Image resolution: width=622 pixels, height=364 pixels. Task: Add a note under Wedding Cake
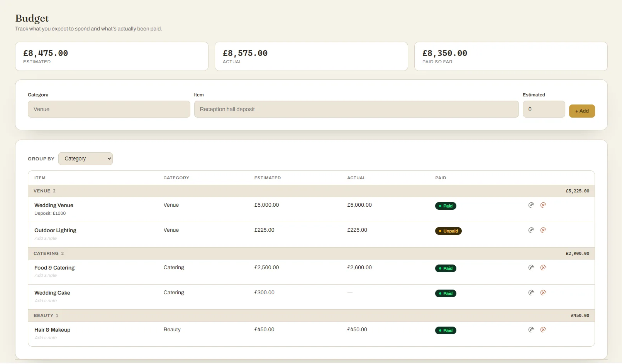click(46, 301)
